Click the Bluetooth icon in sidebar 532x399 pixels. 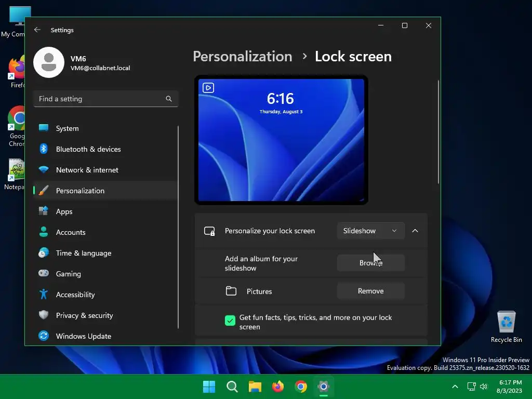[44, 149]
